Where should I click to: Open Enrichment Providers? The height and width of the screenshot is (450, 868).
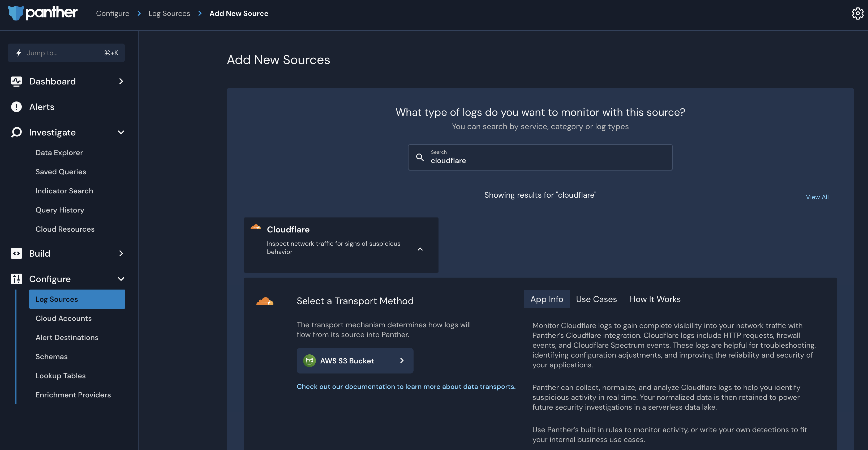pos(73,395)
